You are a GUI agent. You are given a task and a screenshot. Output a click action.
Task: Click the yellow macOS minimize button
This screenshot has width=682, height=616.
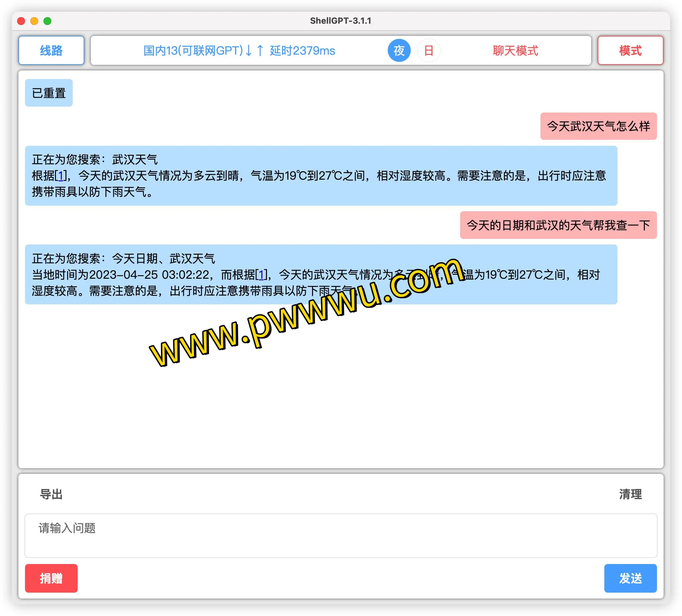click(34, 21)
